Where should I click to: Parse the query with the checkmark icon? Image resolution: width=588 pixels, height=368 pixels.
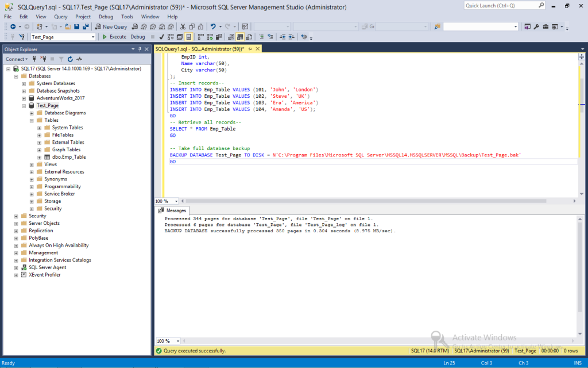tap(161, 36)
